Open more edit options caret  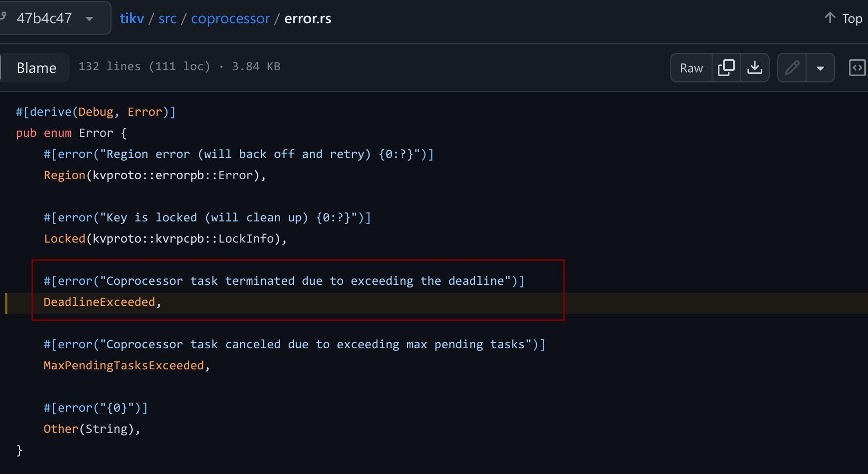[820, 68]
